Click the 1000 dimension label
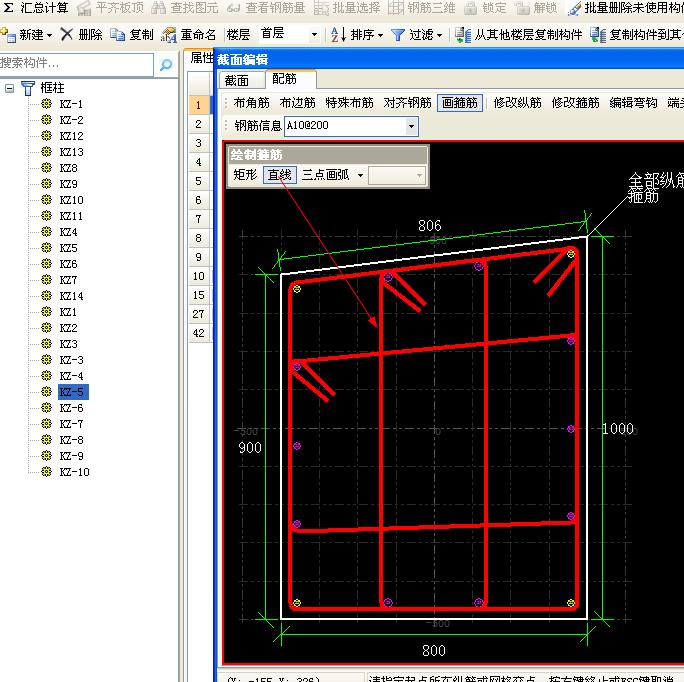 [x=618, y=428]
